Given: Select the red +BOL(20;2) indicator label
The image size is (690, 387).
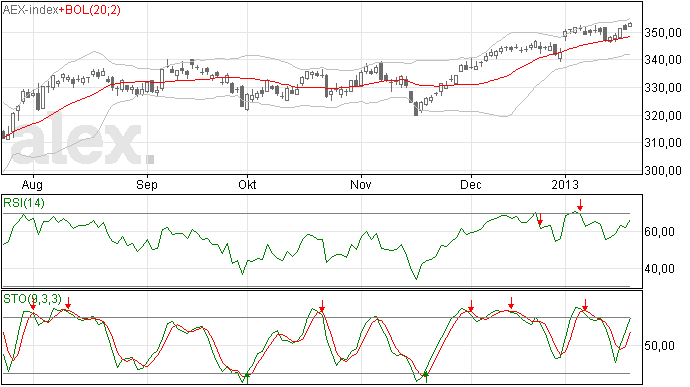Looking at the screenshot, I should coord(89,10).
